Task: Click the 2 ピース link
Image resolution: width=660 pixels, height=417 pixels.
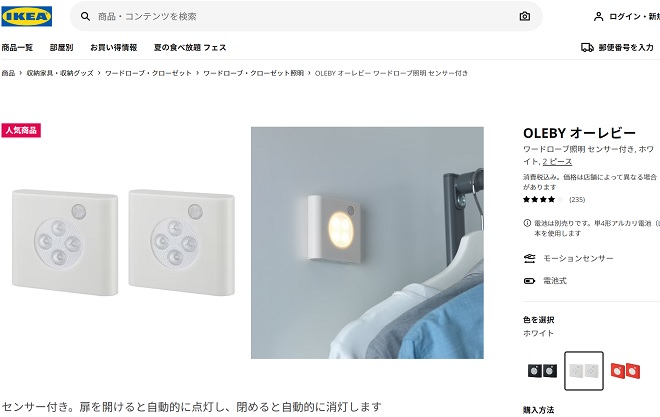Action: click(557, 162)
